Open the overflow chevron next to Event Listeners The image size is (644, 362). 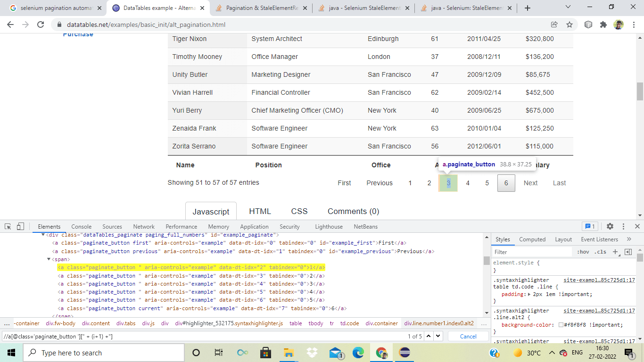point(629,239)
